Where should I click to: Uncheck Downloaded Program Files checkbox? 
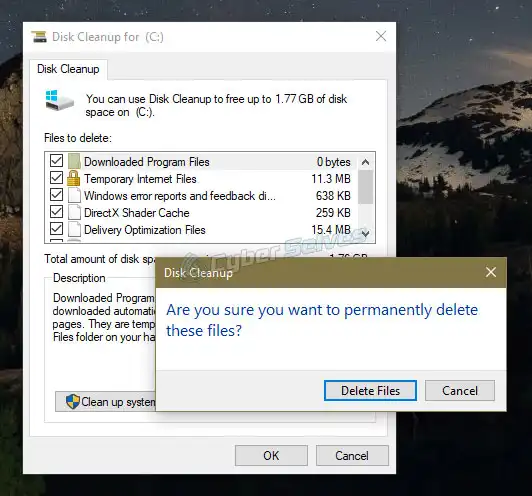[56, 161]
